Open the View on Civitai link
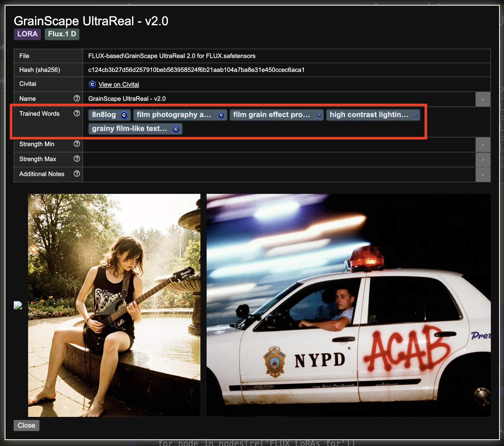Viewport: 504px width, 446px height. [x=119, y=85]
